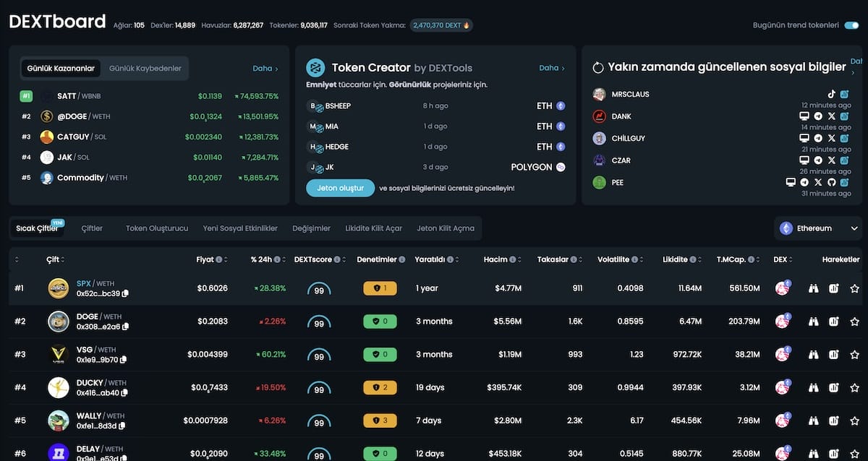Image resolution: width=868 pixels, height=461 pixels.
Task: Open SATT / WBNB top gainer row
Action: pyautogui.click(x=149, y=96)
